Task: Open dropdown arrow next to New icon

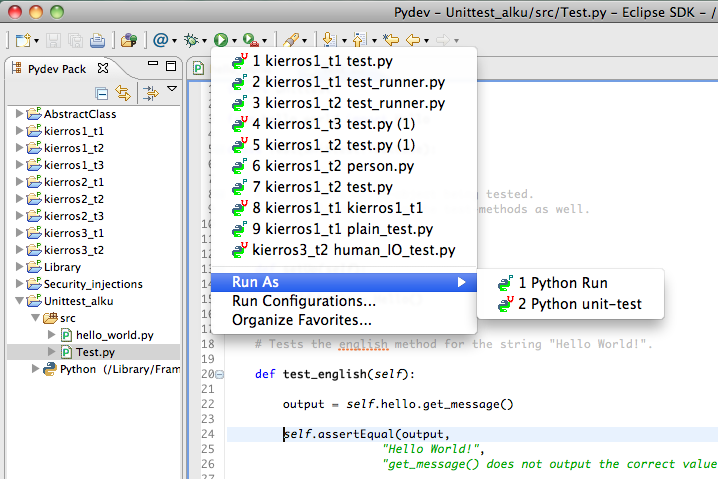Action: [36, 41]
